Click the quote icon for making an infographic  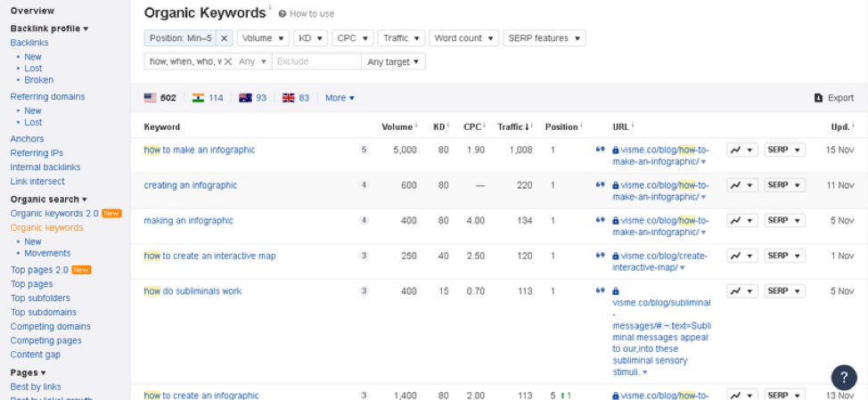(x=600, y=221)
